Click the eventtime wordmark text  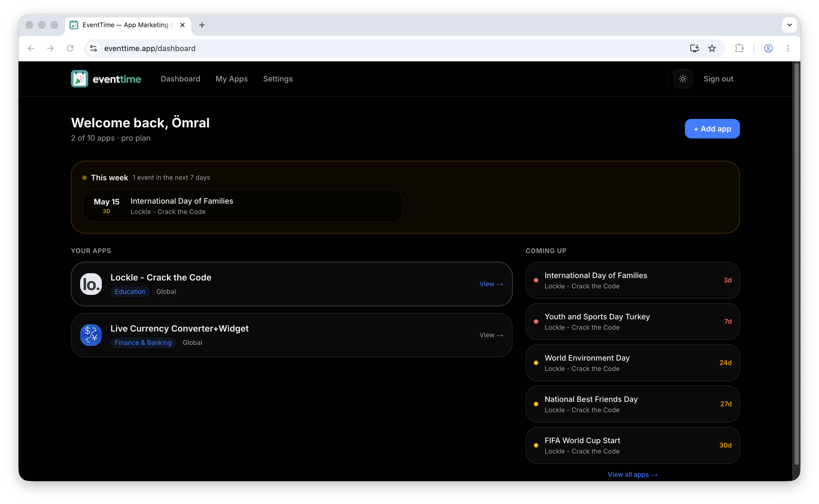pyautogui.click(x=117, y=79)
